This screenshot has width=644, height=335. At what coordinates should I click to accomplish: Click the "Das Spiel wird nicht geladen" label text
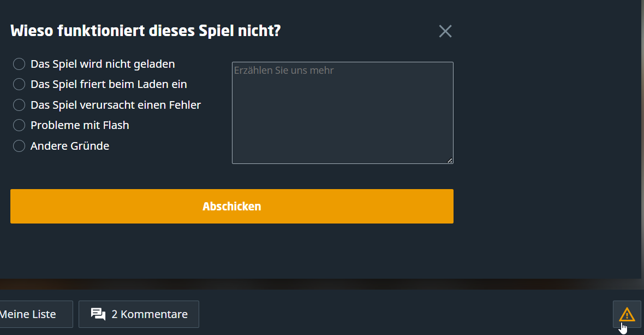point(103,64)
